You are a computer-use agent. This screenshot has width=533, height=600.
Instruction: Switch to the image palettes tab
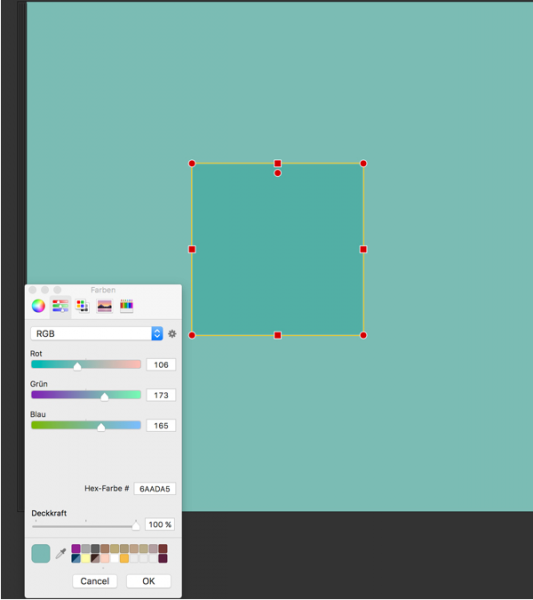[x=104, y=306]
